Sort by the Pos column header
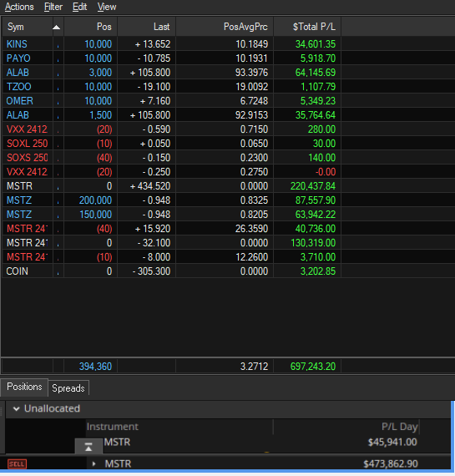This screenshot has width=455, height=476. [90, 27]
